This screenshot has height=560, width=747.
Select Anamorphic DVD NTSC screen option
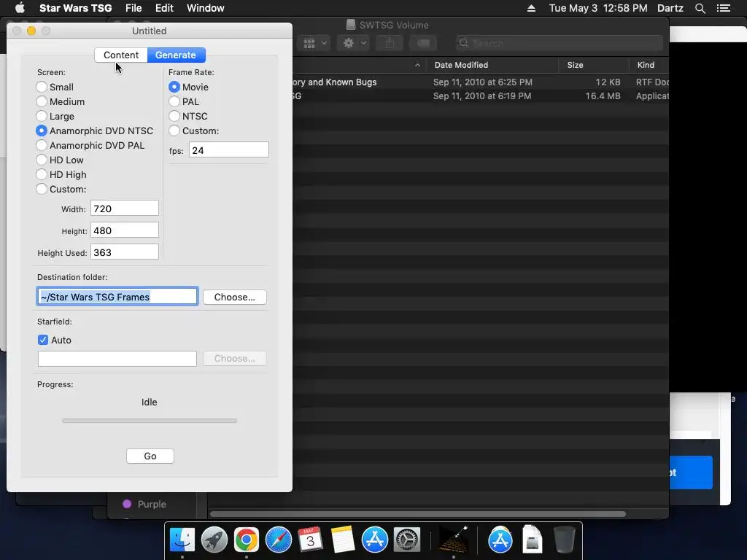coord(95,131)
